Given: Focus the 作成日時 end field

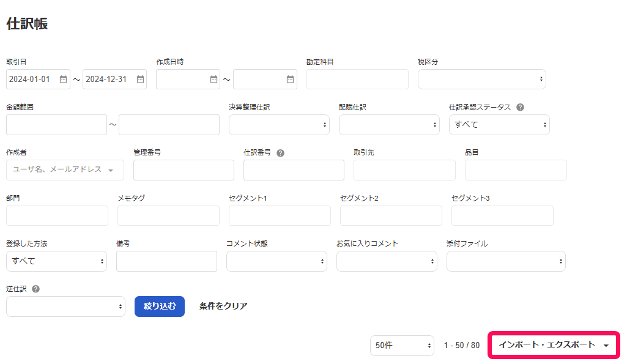Looking at the screenshot, I should [x=265, y=79].
